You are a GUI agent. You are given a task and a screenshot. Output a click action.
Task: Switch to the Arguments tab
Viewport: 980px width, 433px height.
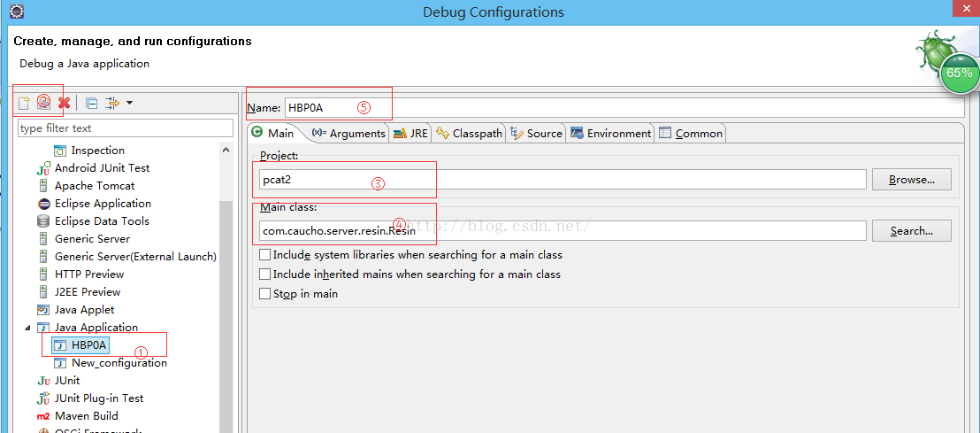pyautogui.click(x=348, y=134)
